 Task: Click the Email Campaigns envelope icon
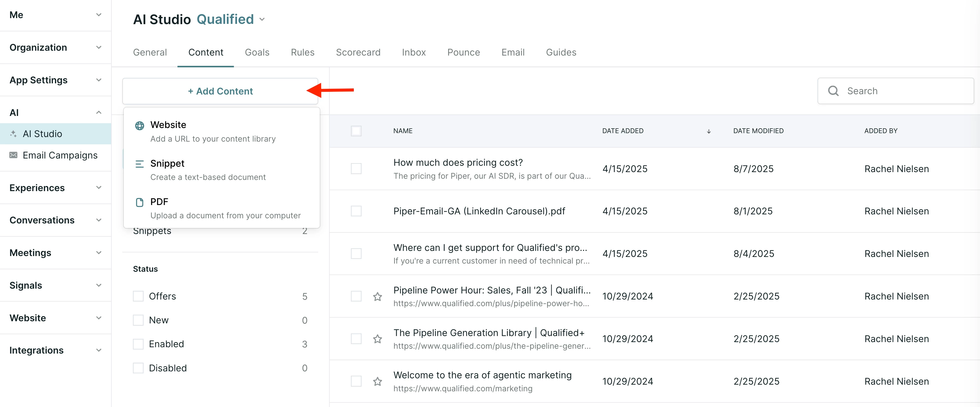[x=13, y=155]
